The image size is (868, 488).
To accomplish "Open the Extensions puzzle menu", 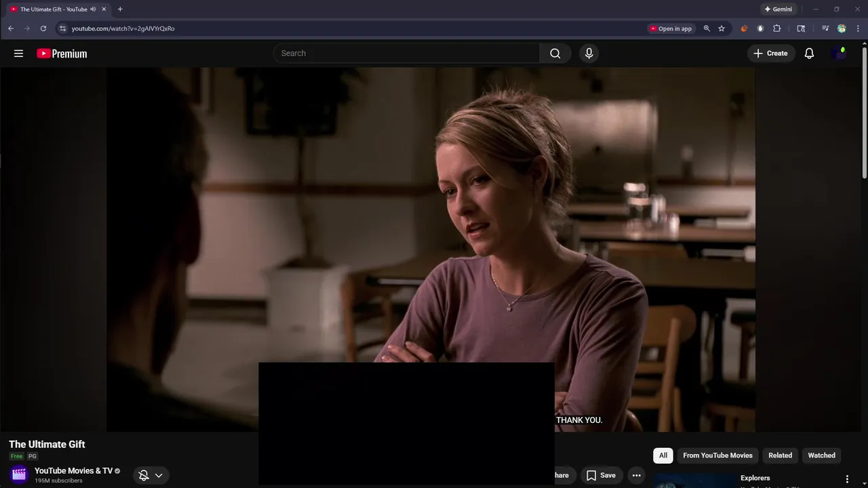I will (777, 28).
